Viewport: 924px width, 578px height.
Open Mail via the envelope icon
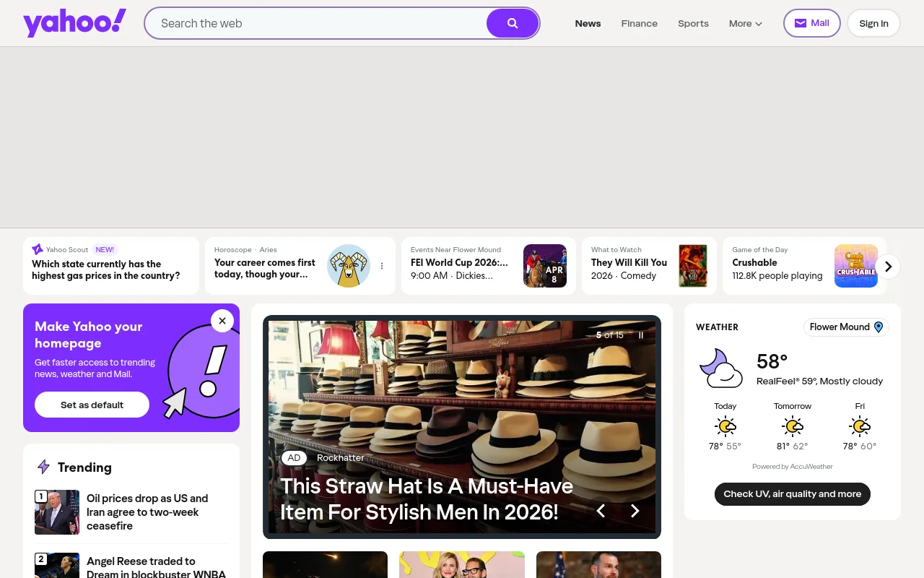point(801,22)
